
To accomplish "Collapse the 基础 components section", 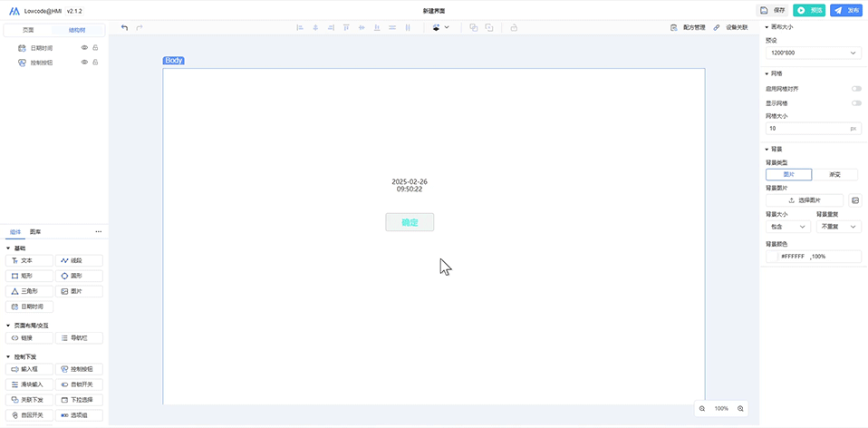I will click(x=9, y=248).
